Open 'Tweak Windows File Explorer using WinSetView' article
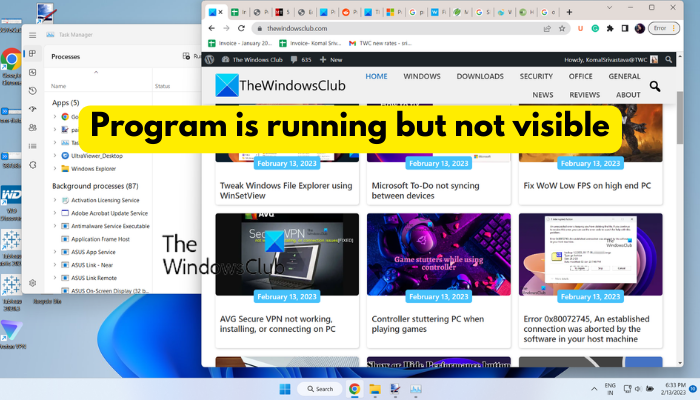Screen dimensions: 700x400 (286, 191)
